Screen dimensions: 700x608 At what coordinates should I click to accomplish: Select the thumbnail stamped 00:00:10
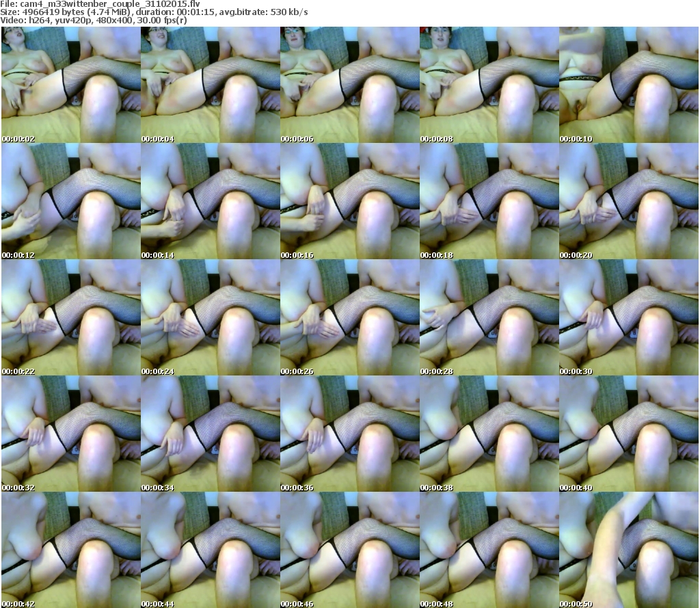[x=629, y=85]
